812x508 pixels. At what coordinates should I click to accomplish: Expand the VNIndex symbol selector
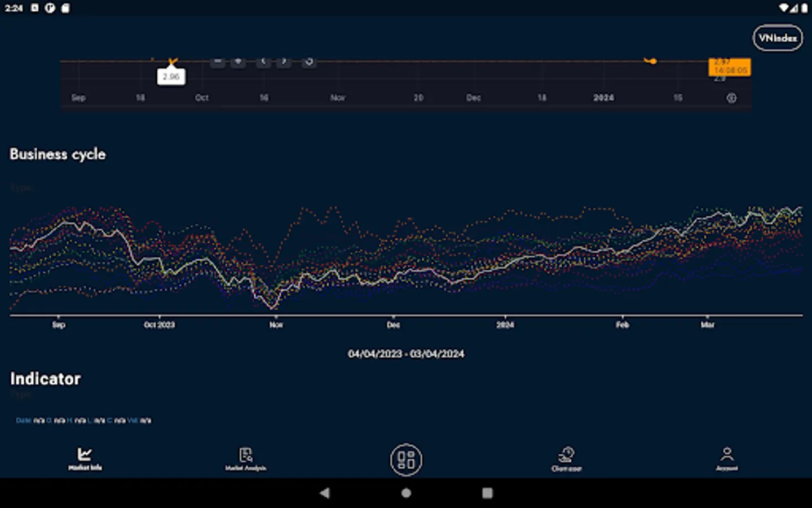[x=778, y=38]
